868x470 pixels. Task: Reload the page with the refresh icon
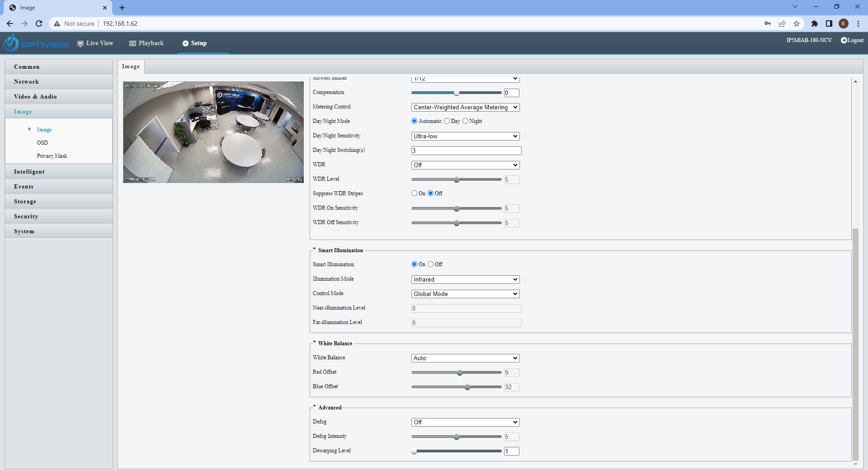[x=39, y=23]
